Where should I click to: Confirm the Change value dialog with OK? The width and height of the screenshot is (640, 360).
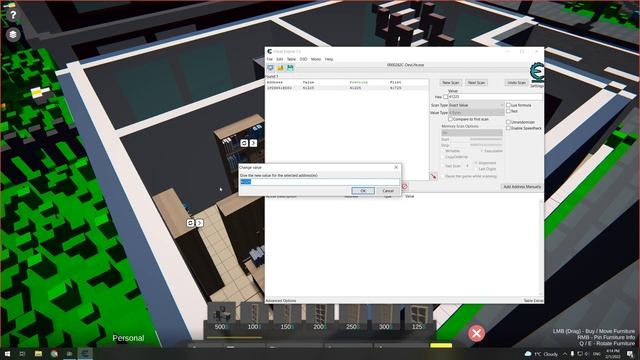tap(363, 191)
